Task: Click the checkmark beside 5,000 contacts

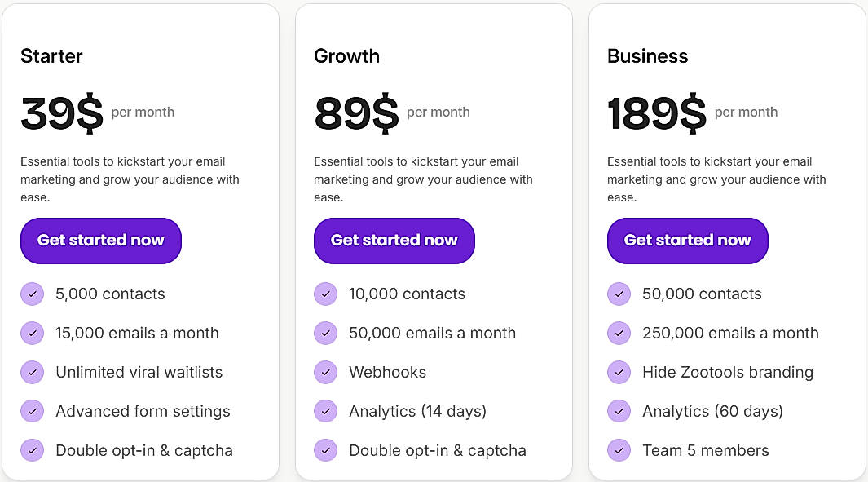Action: click(33, 294)
